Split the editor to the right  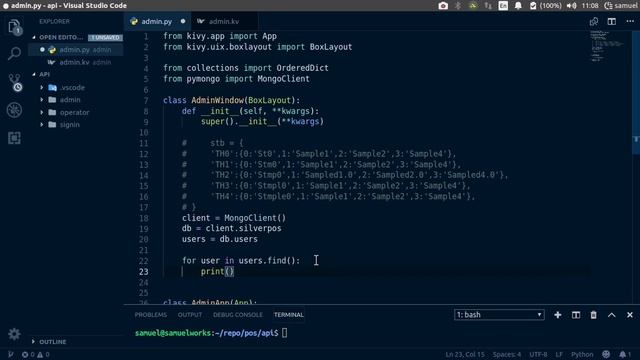[x=611, y=21]
